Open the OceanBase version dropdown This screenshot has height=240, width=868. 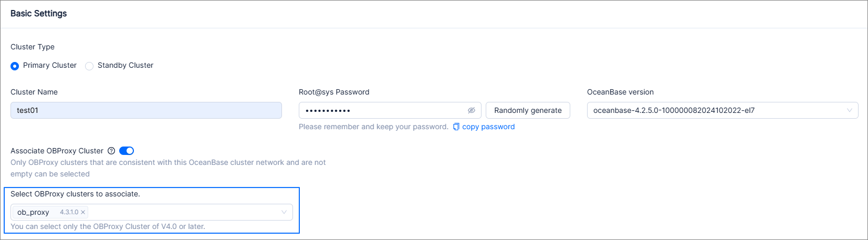pos(714,110)
